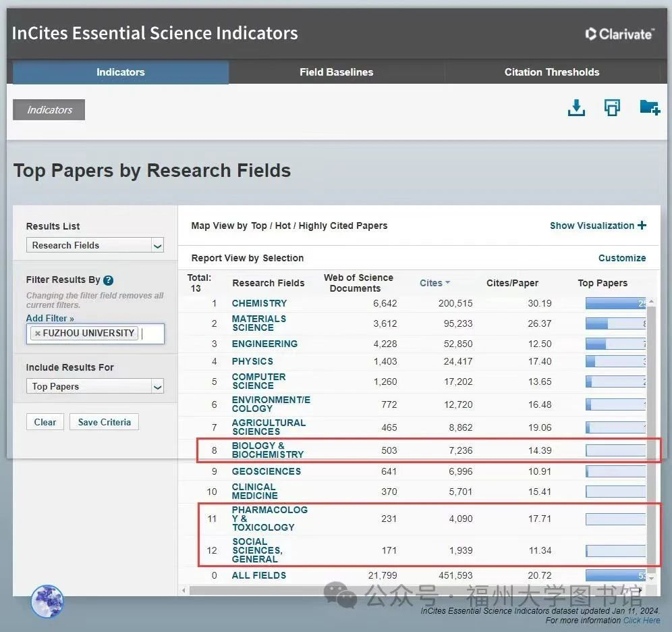672x632 pixels.
Task: Click the Clarivate logo
Action: click(x=619, y=34)
